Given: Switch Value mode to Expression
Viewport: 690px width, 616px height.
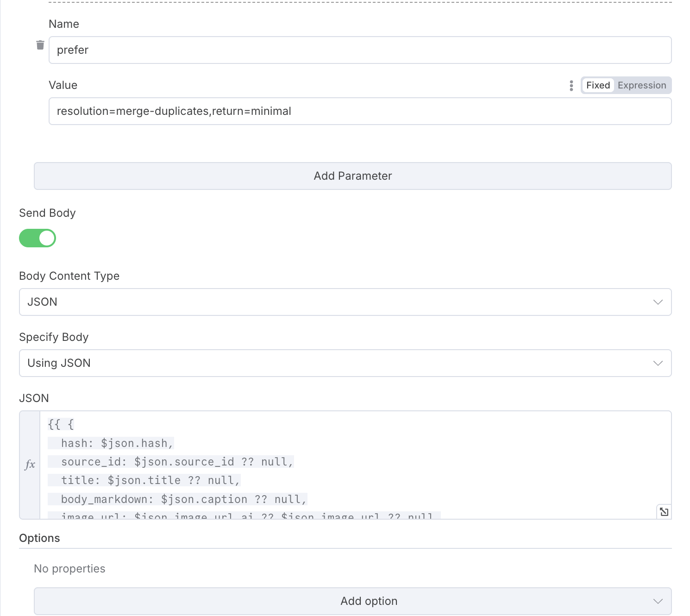Looking at the screenshot, I should pos(641,86).
